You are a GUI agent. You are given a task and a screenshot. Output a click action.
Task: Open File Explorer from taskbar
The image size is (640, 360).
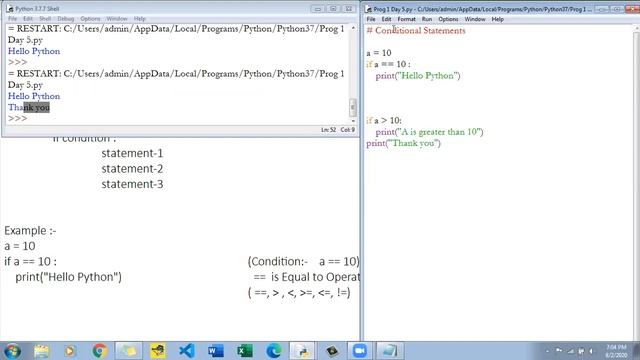(x=41, y=351)
